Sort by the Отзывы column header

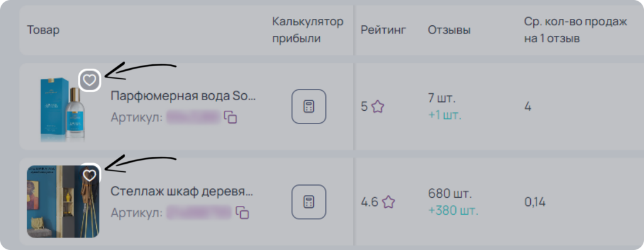[x=449, y=30]
